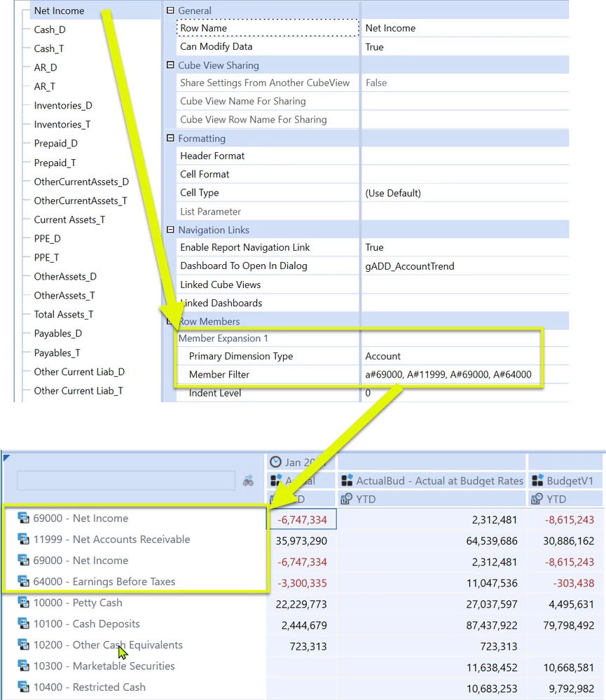Click the cell 35,973,290

(302, 541)
